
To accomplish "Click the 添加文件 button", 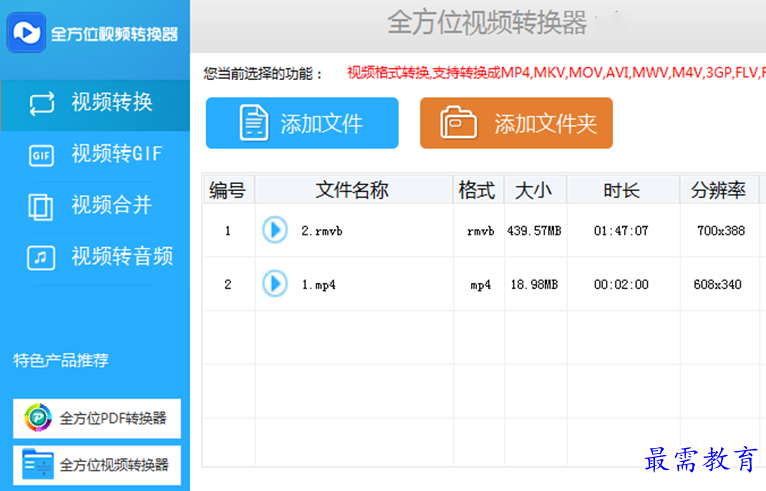I will pos(302,123).
